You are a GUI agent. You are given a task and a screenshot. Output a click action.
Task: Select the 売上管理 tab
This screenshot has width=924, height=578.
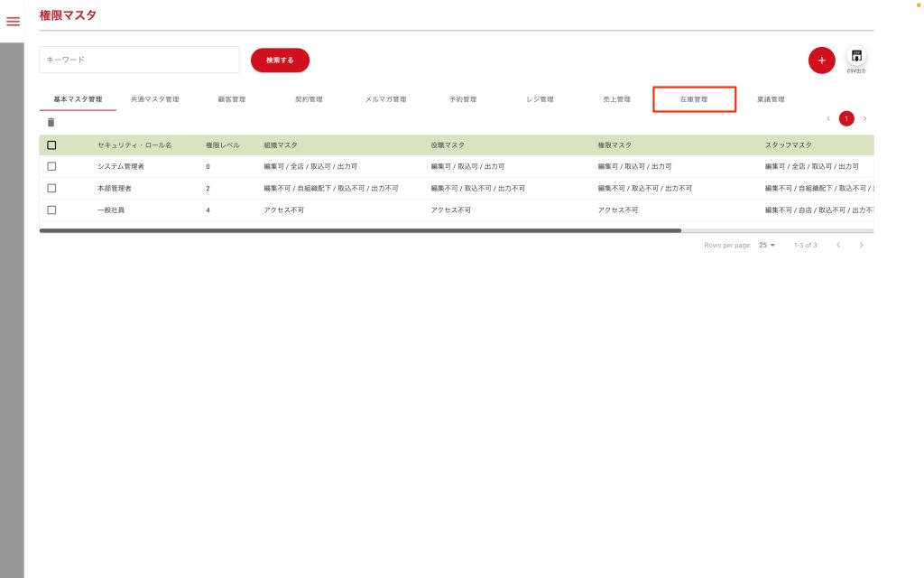click(x=617, y=99)
